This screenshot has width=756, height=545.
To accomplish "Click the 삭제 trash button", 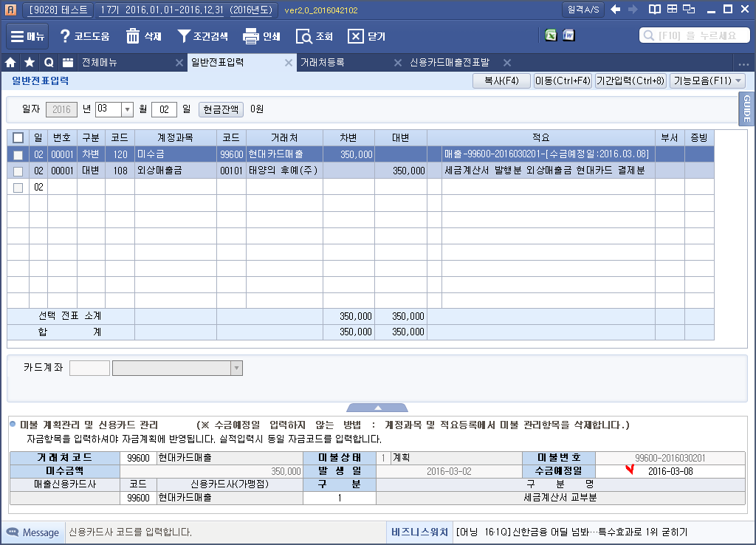I will (144, 36).
